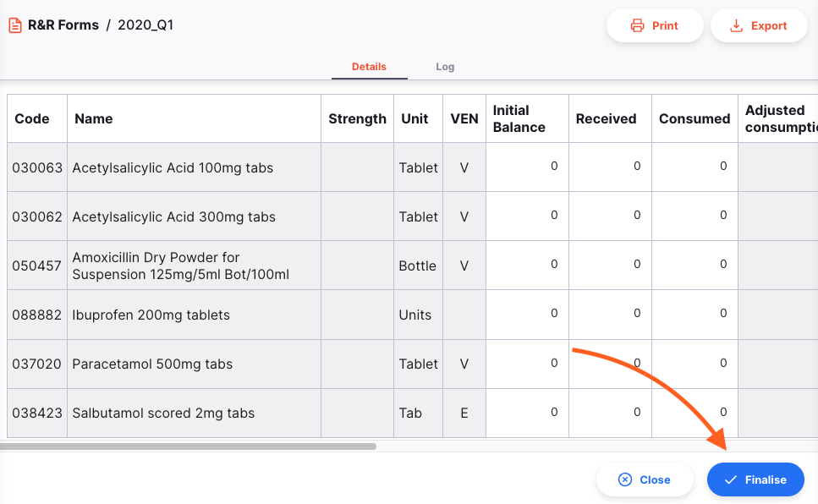Image resolution: width=818 pixels, height=504 pixels.
Task: Edit Consumed for Acetylsalicylic Acid 300mg tabs
Action: tap(694, 216)
